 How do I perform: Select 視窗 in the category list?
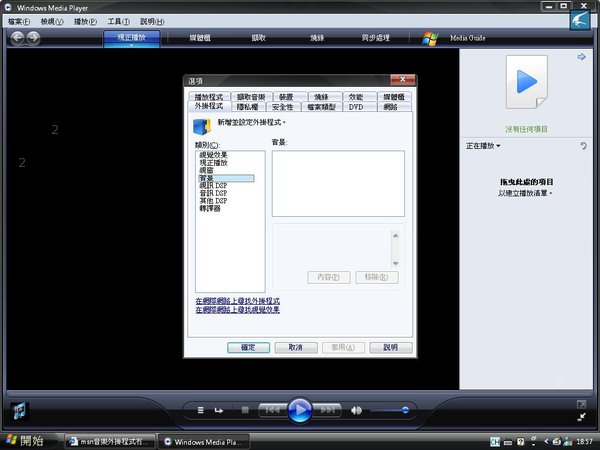pyautogui.click(x=206, y=170)
